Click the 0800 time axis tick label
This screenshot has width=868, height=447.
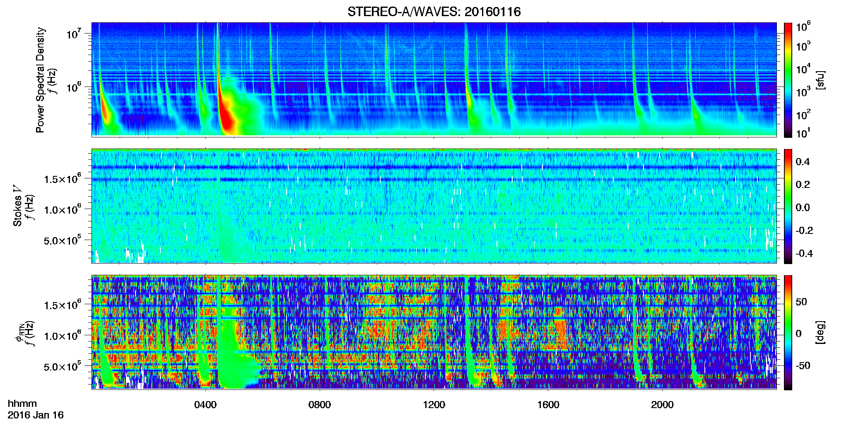pos(320,404)
